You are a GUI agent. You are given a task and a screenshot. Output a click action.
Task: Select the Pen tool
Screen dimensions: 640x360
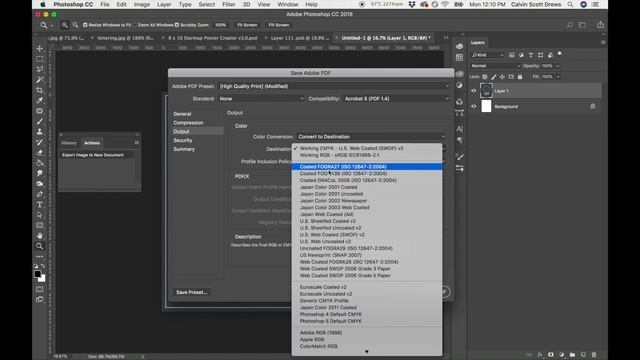click(x=40, y=194)
